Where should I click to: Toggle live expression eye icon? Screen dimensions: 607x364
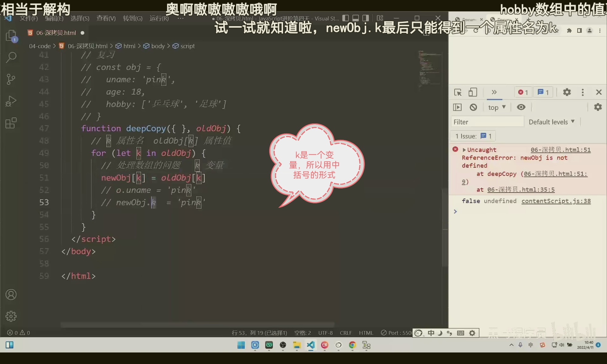(x=521, y=107)
